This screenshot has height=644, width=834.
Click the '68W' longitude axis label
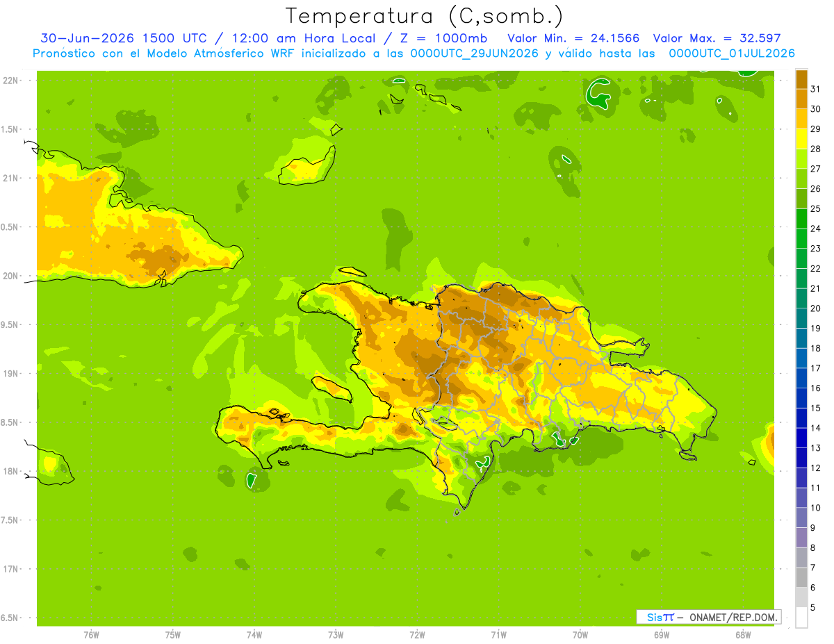[x=743, y=634]
